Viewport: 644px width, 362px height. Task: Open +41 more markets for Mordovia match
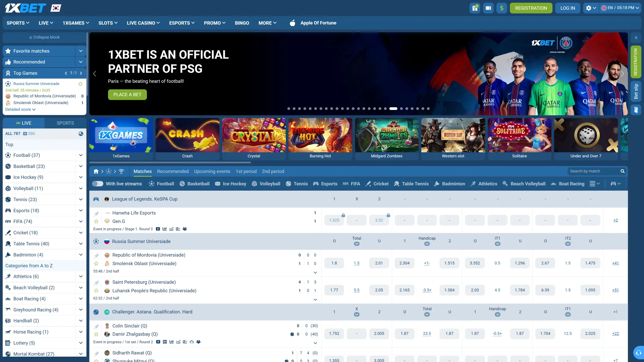pyautogui.click(x=615, y=263)
